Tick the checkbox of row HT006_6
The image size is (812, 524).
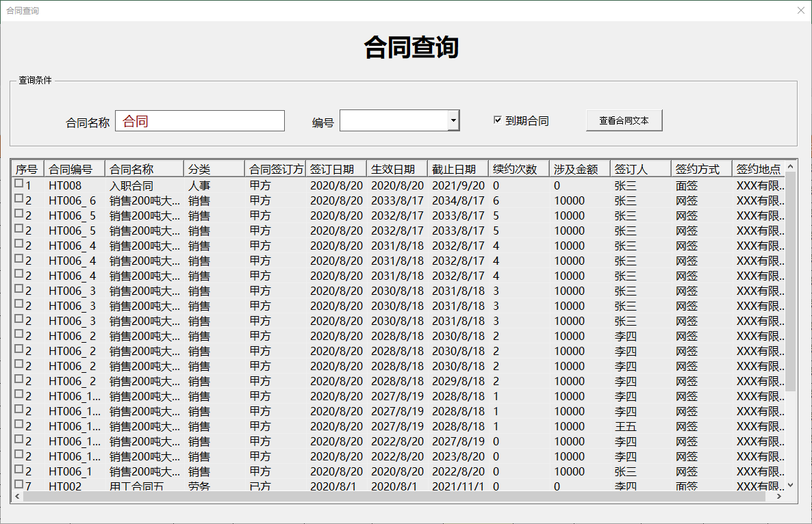tap(19, 198)
